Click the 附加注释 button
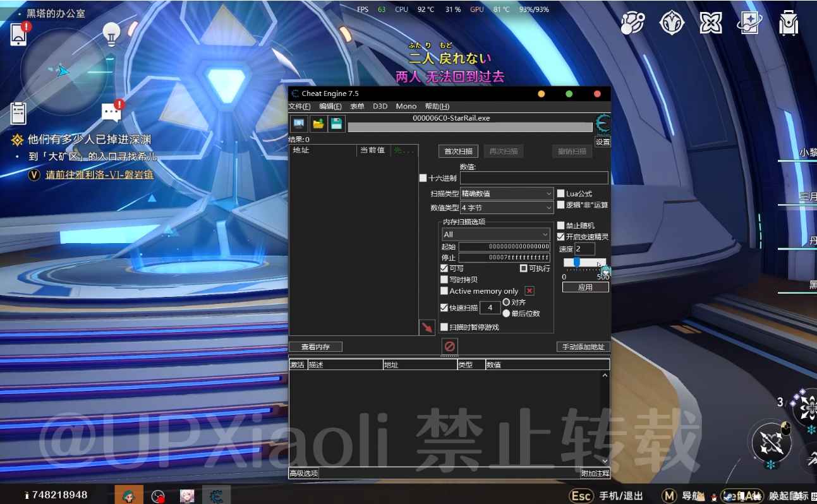The image size is (817, 504). coord(595,473)
